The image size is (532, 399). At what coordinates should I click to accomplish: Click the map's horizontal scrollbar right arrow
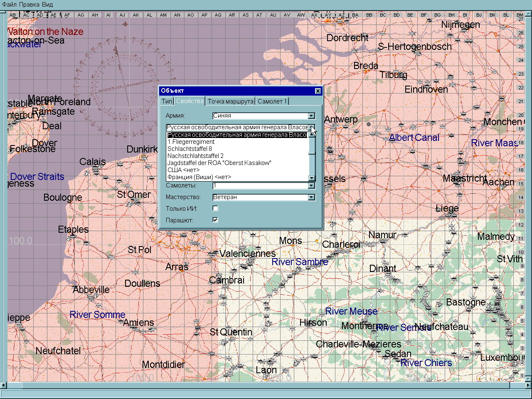click(528, 386)
